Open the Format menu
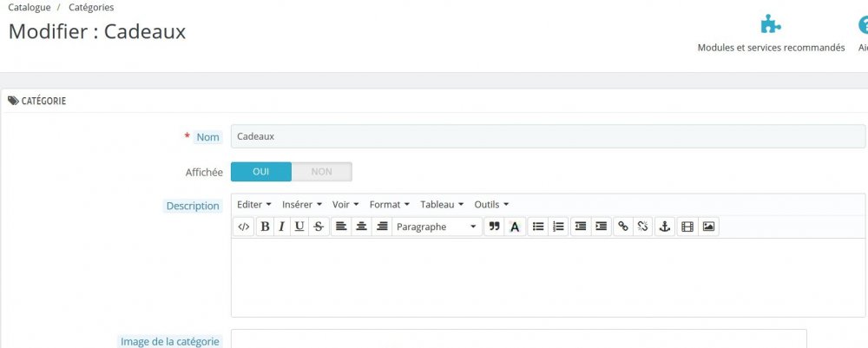 pos(389,204)
